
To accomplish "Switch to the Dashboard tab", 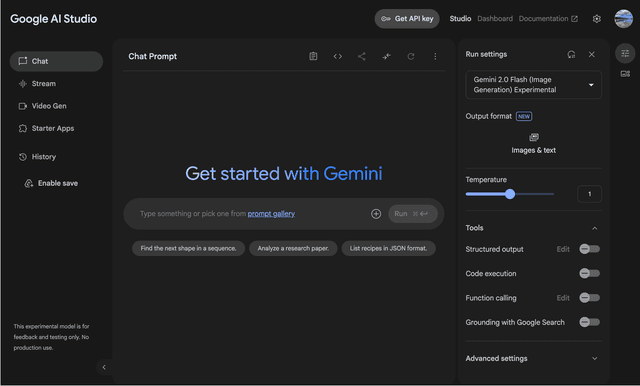I will click(495, 19).
